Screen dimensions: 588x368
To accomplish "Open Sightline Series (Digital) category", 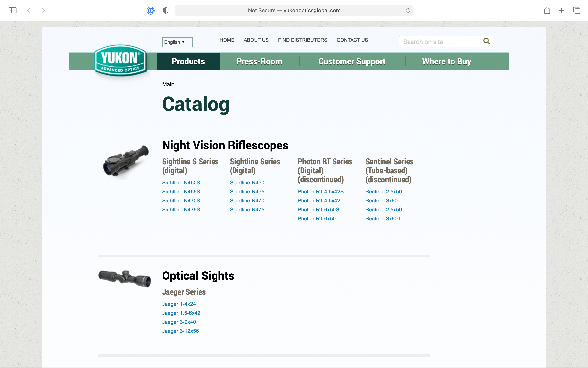I will tap(255, 166).
